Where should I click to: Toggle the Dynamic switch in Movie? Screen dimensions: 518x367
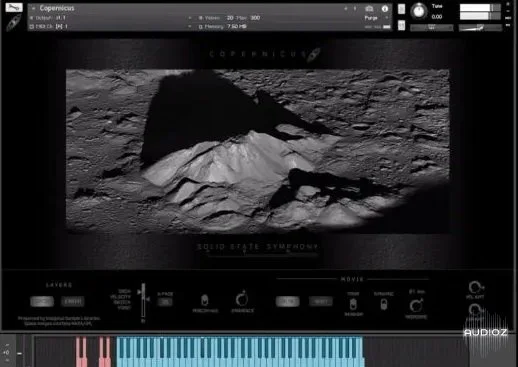(384, 304)
